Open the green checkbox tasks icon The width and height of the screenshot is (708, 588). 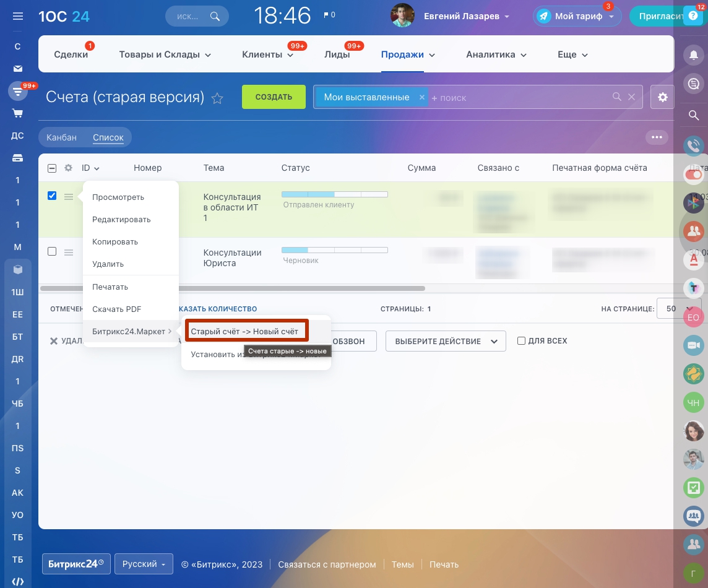coord(694,488)
